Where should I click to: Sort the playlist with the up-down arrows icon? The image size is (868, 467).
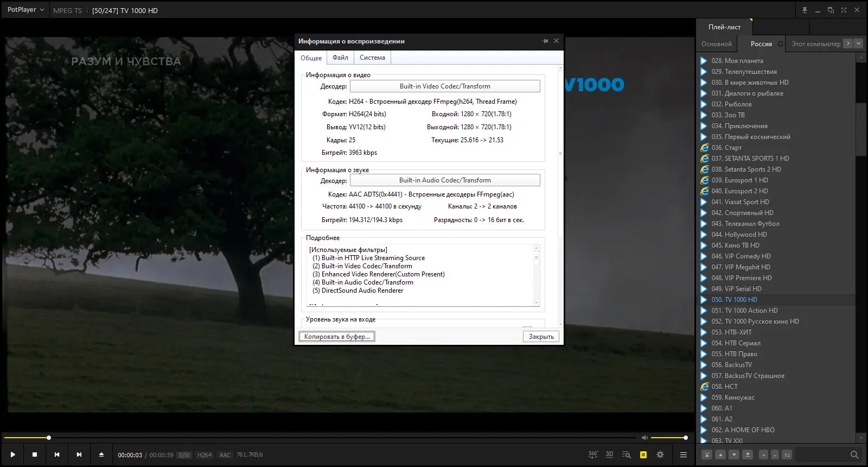(787, 455)
